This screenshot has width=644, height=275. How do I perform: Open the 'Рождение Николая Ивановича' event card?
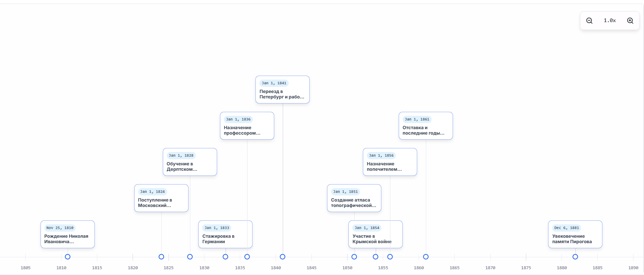point(68,234)
